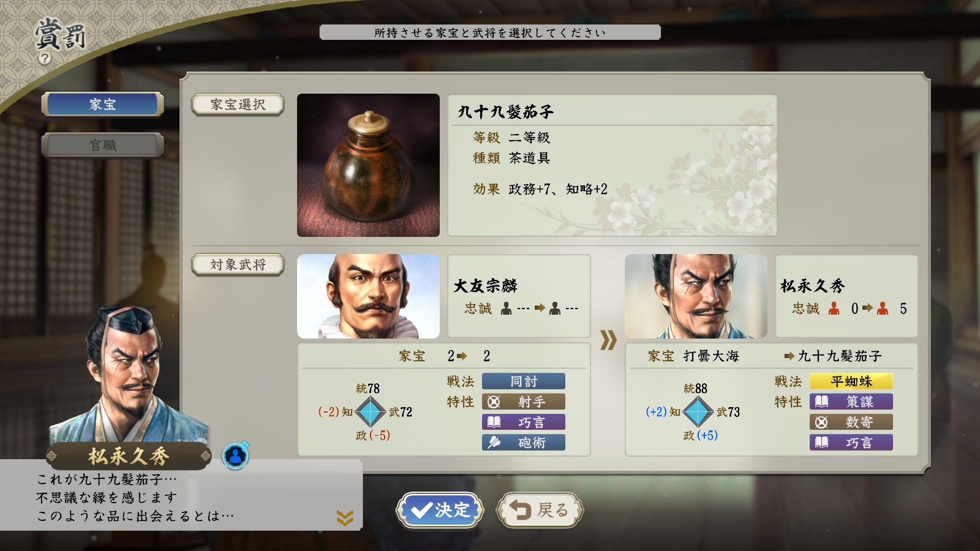
Task: Switch to the 官職 tab
Action: point(102,145)
